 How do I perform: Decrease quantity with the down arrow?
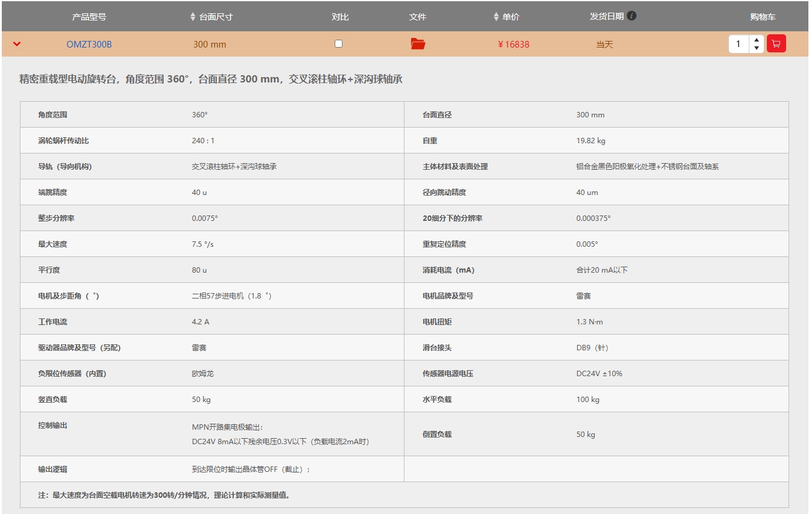click(757, 48)
